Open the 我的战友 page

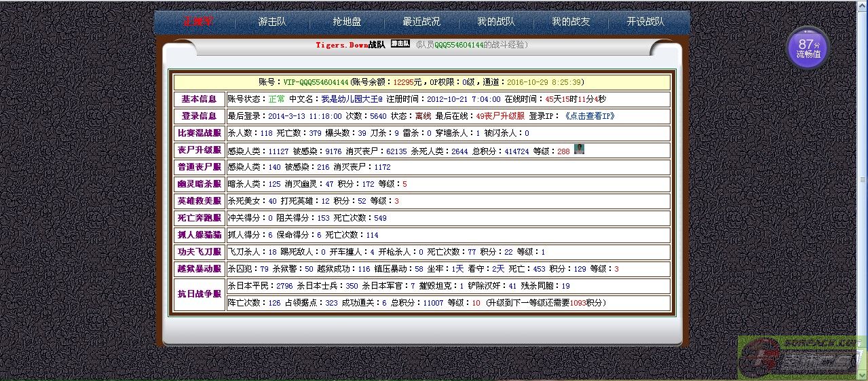coord(571,22)
